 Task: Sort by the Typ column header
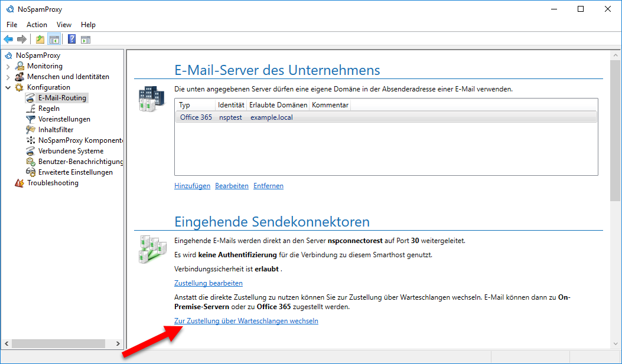(196, 105)
